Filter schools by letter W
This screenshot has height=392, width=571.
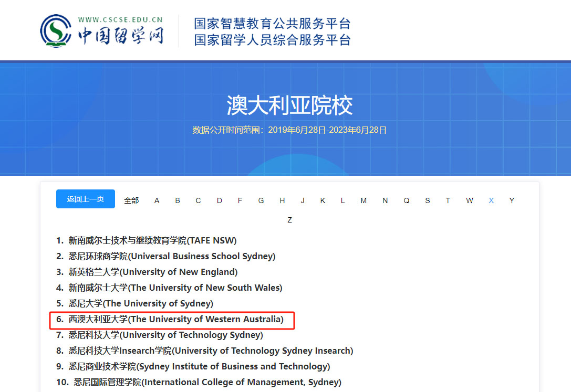pyautogui.click(x=470, y=200)
